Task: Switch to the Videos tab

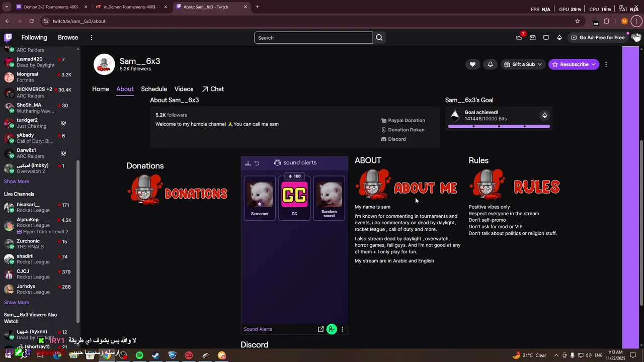Action: click(x=184, y=89)
